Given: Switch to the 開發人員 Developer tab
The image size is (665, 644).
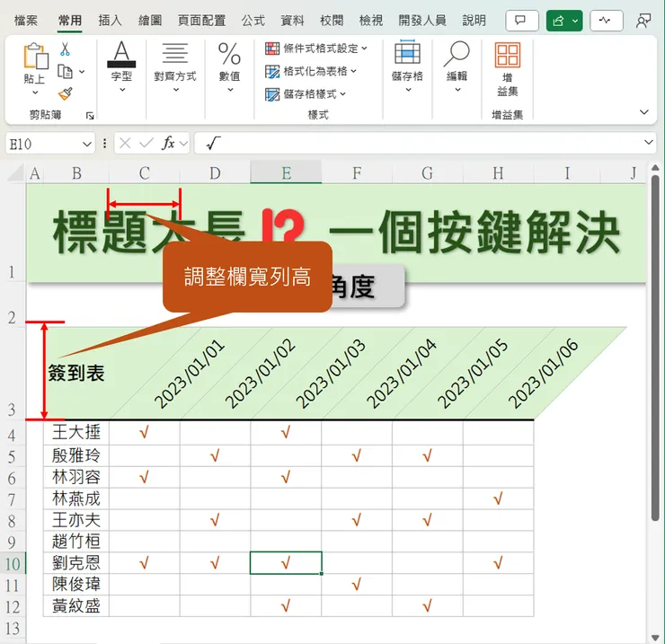Looking at the screenshot, I should 422,21.
